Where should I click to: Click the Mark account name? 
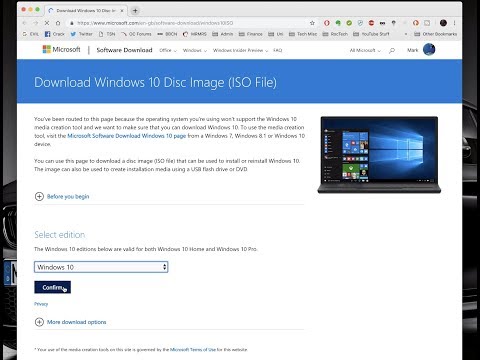(x=412, y=50)
